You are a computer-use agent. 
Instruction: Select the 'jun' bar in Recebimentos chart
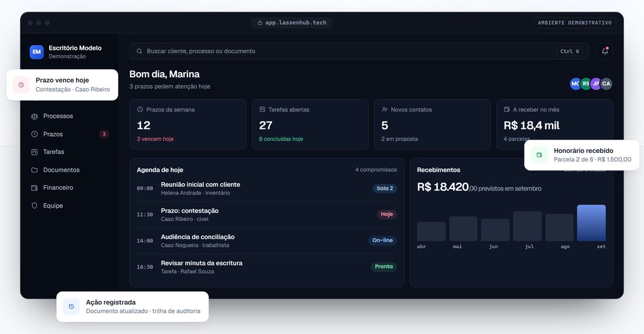click(495, 230)
